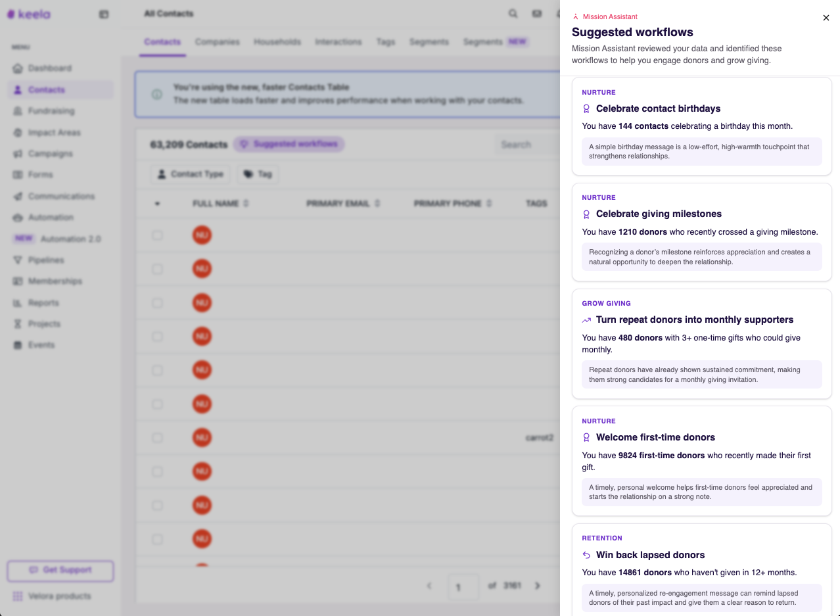The width and height of the screenshot is (840, 616).
Task: Open Turn repeat donors into monthly supporters
Action: tap(702, 344)
